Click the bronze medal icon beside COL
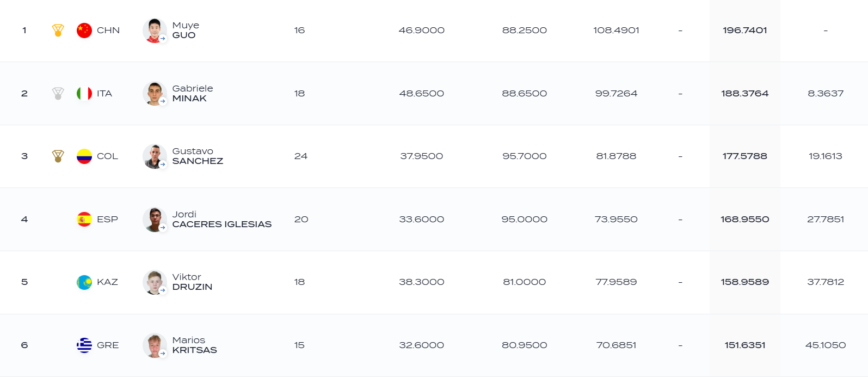Image resolution: width=868 pixels, height=377 pixels. point(58,156)
